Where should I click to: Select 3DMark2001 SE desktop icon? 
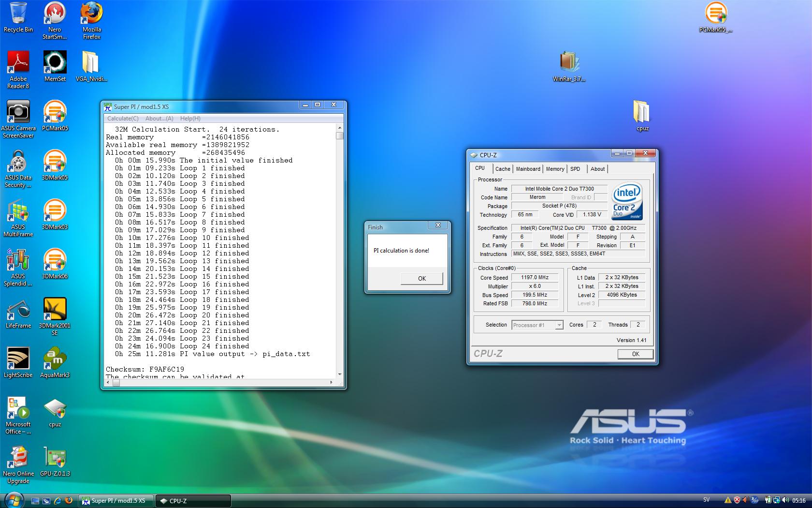click(x=55, y=316)
